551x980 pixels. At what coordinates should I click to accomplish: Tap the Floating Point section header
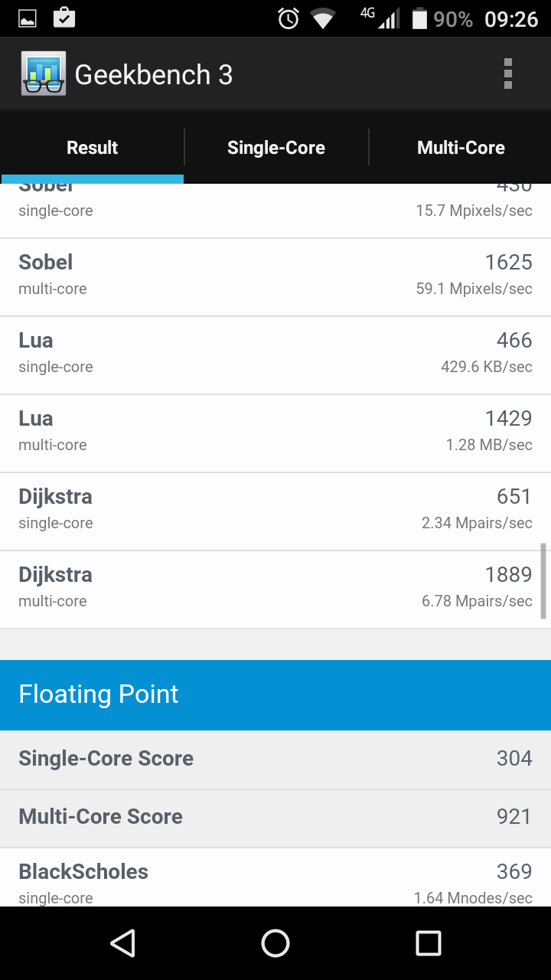tap(275, 694)
